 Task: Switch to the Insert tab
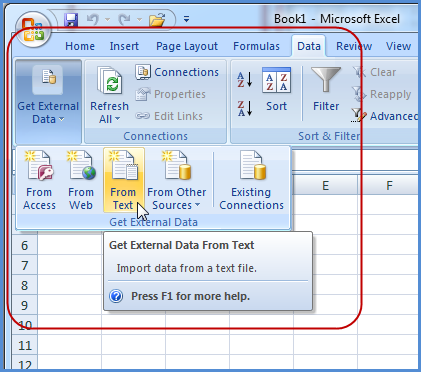tap(124, 46)
